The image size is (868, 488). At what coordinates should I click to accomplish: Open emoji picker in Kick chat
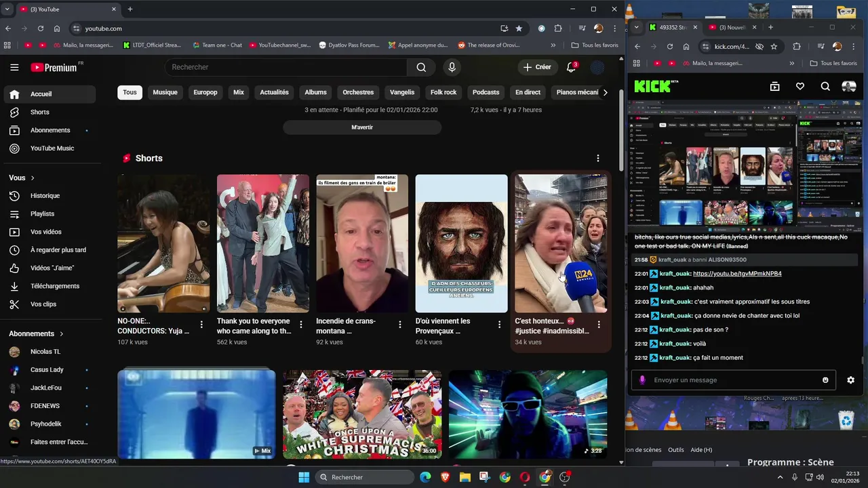coord(825,380)
